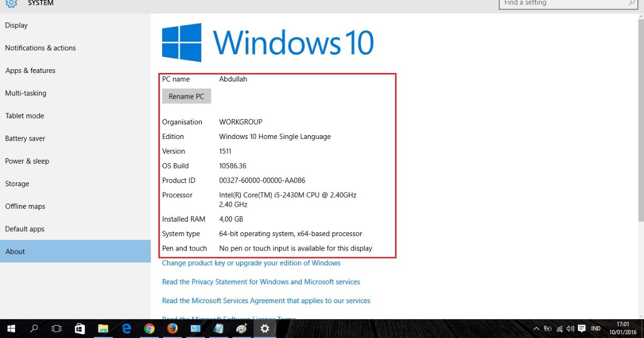Switch to Display settings

tap(16, 25)
